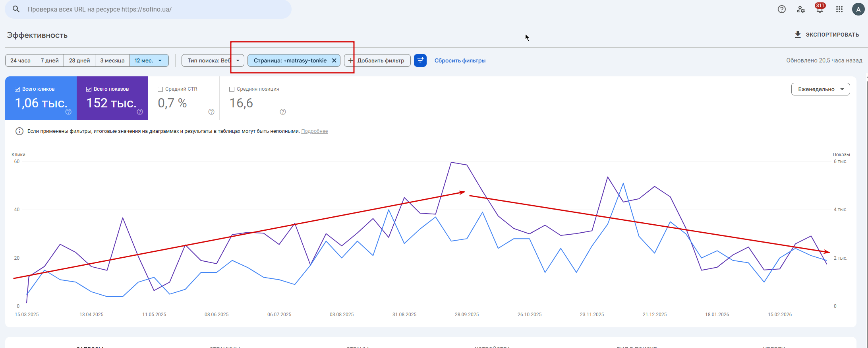868x348 pixels.
Task: Click help icon on average position card
Action: point(282,112)
